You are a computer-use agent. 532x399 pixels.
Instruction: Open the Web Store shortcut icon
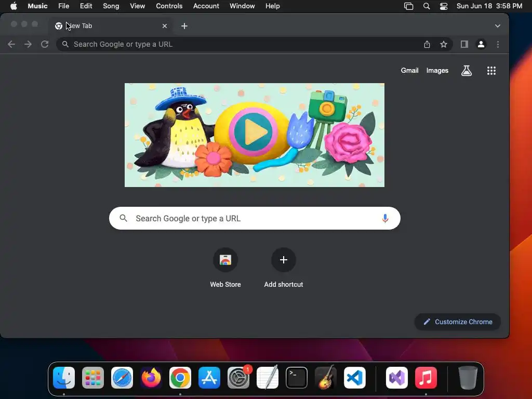click(x=225, y=260)
